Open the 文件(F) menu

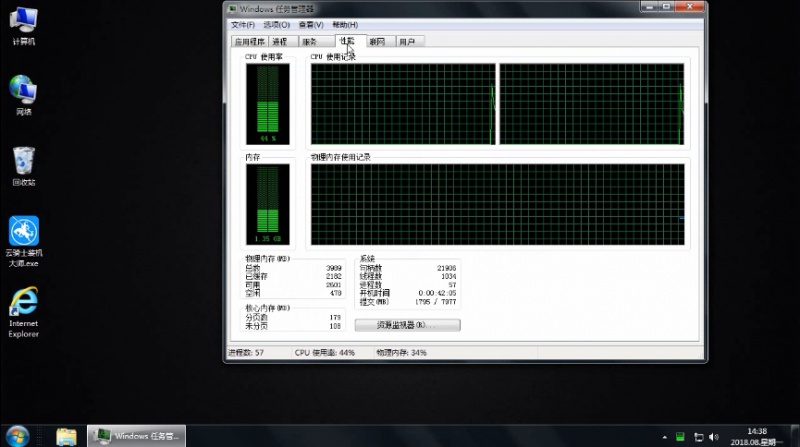click(243, 24)
